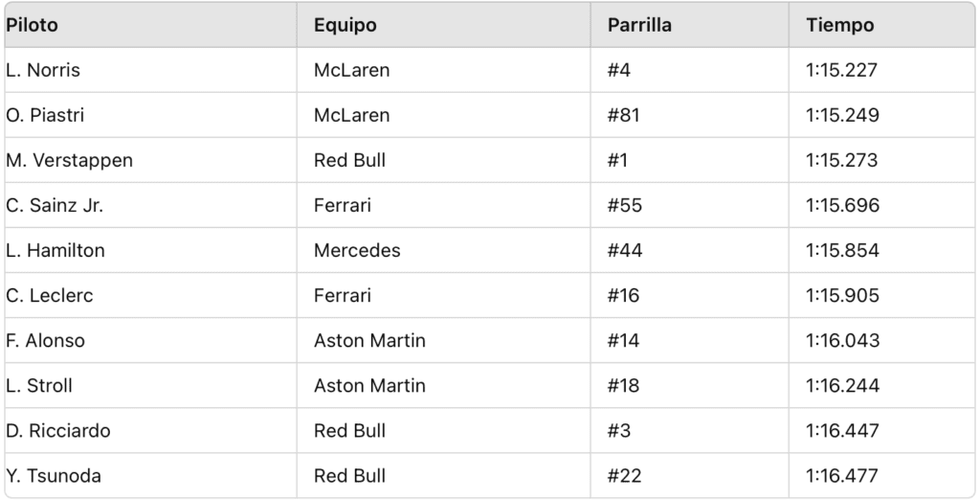
Task: Click the Parrilla column header
Action: (639, 25)
